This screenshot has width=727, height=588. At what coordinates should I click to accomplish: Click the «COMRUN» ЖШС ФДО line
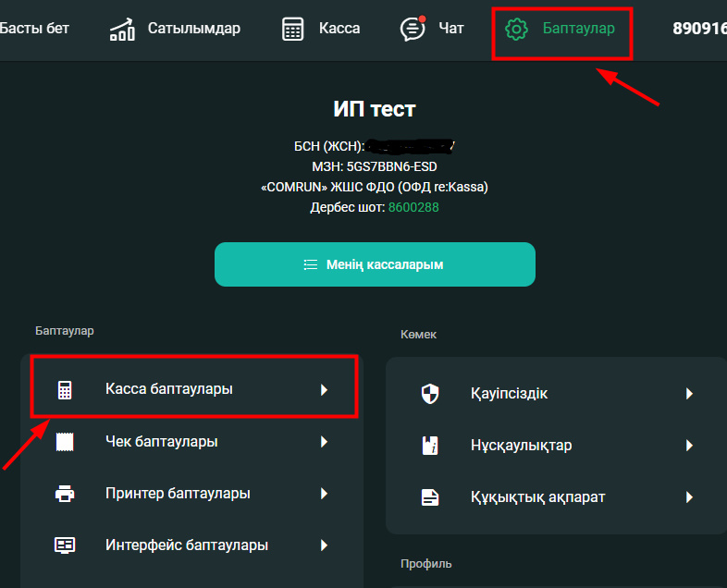tap(375, 187)
